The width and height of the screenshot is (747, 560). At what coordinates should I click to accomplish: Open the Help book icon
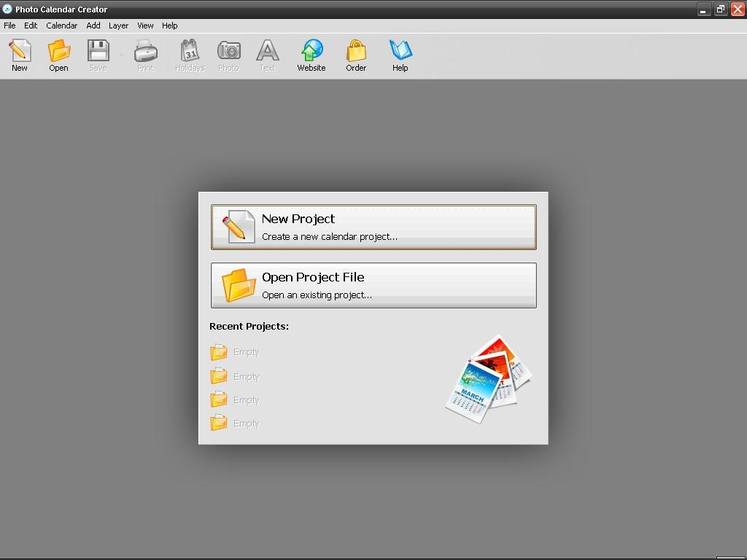(x=400, y=50)
